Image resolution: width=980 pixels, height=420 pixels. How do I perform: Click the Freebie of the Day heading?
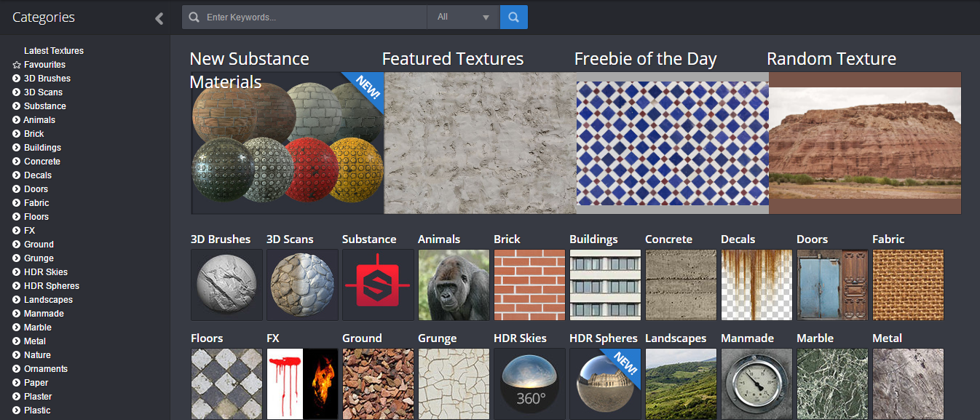click(x=646, y=59)
